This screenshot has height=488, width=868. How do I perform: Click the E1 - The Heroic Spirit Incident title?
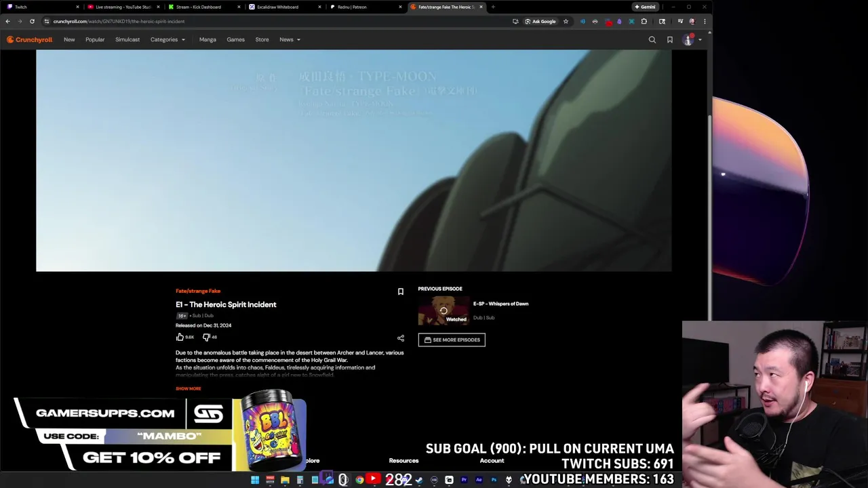pos(226,304)
